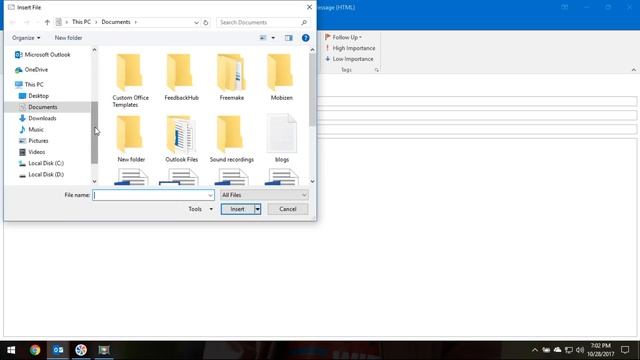Click This PC in the address path
Image resolution: width=640 pixels, height=360 pixels.
[81, 22]
